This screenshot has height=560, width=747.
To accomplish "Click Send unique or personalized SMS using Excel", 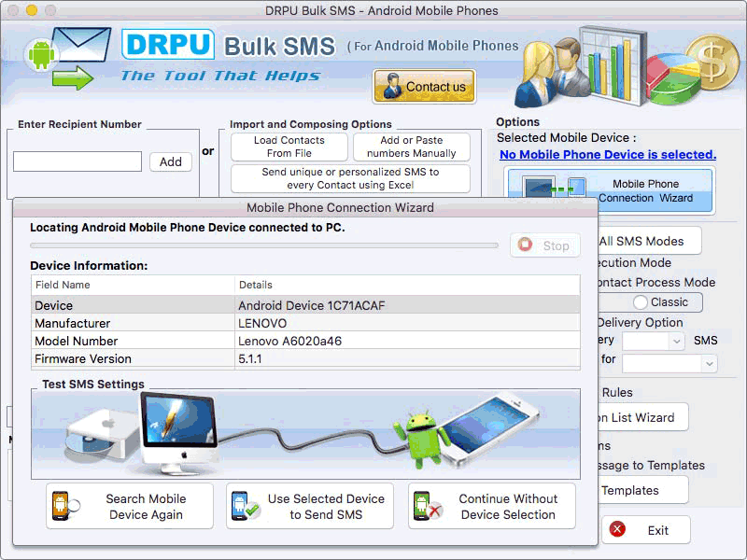I will pos(351,178).
